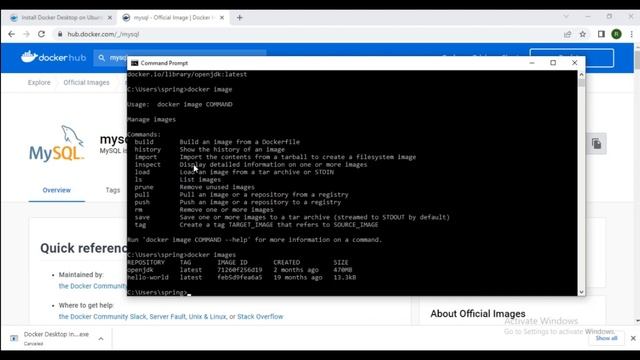Open the browser side panel icon
The height and width of the screenshot is (360, 640).
click(601, 34)
